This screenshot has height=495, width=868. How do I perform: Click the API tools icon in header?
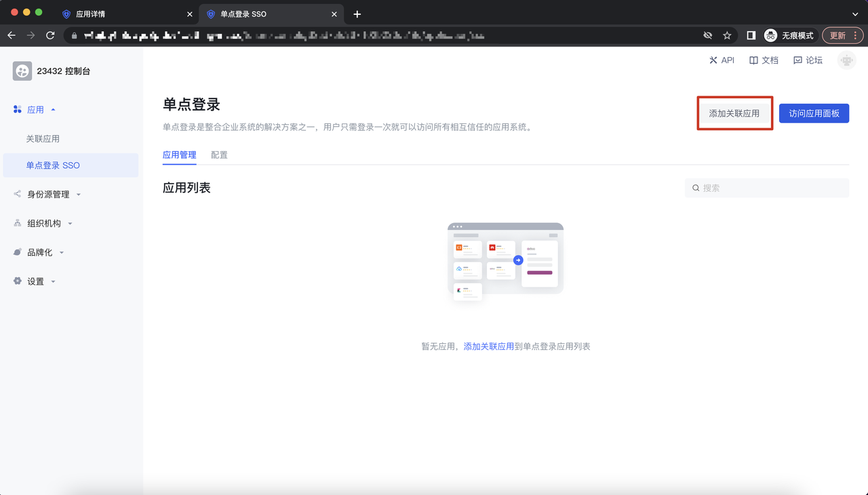(713, 60)
